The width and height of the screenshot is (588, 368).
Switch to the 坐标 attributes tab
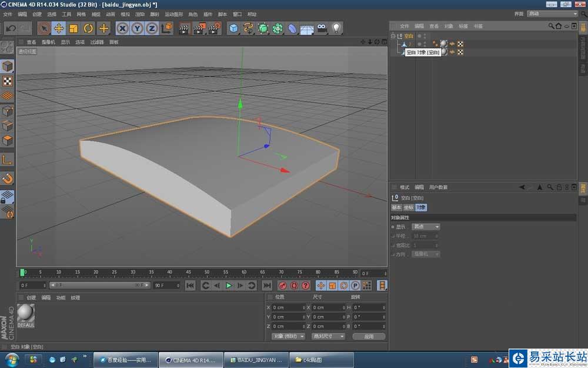[408, 207]
